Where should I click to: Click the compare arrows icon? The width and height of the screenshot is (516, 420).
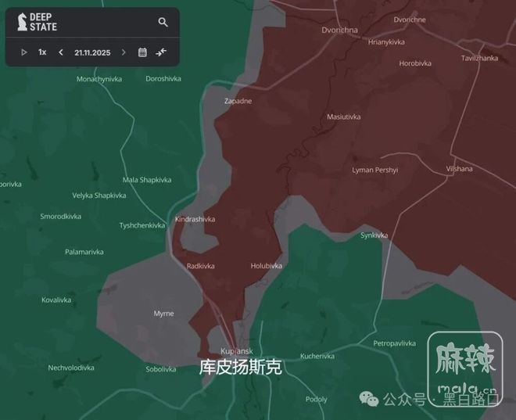click(x=161, y=52)
